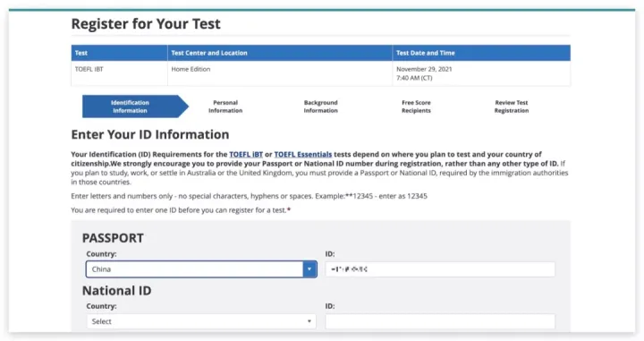Click the PASSPORT section heading

(x=113, y=238)
